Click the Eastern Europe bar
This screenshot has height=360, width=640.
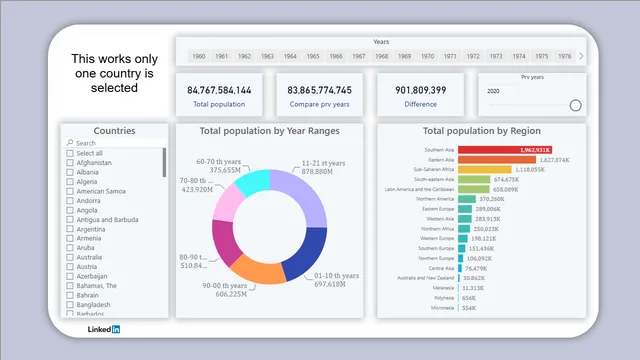point(465,209)
